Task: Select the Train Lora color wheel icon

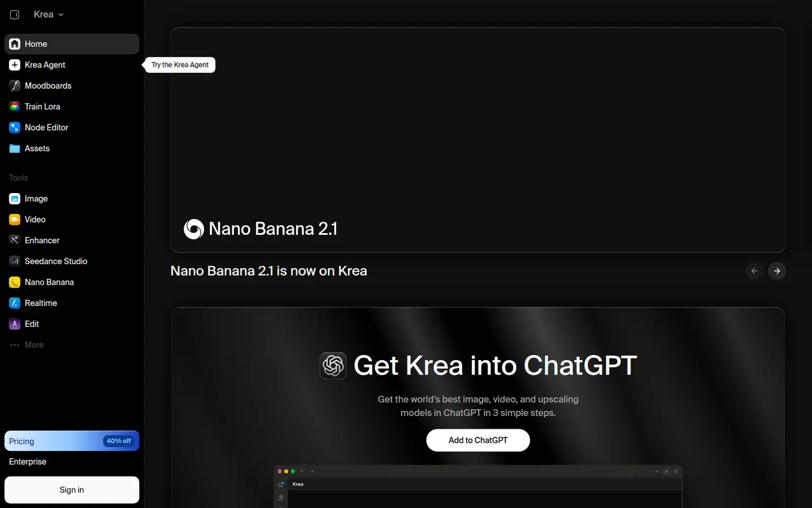Action: (x=15, y=107)
